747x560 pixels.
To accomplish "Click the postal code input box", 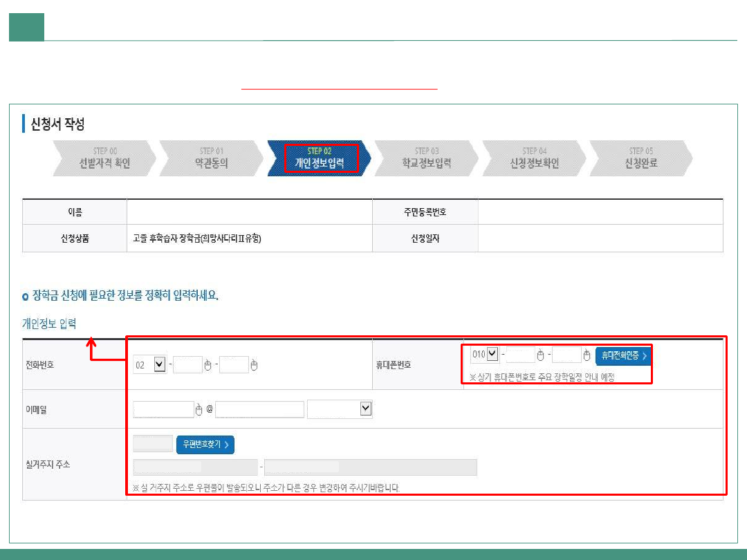I will (x=153, y=444).
